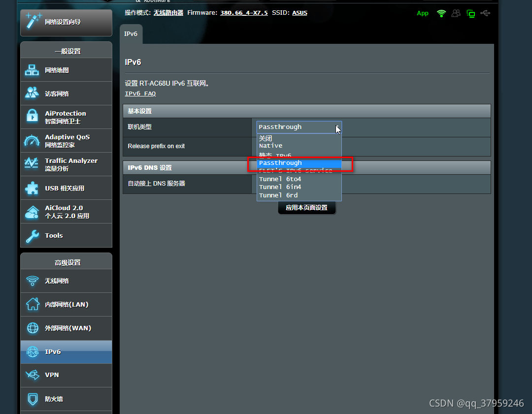Screen dimensions: 532x414
Task: Click the USB status icon in header
Action: [485, 13]
